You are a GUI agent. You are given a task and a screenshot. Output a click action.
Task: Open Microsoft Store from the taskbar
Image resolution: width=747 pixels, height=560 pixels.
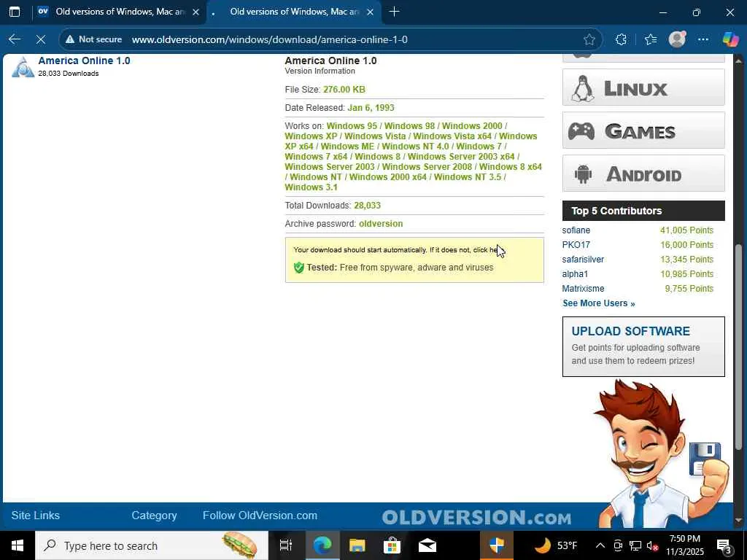392,545
